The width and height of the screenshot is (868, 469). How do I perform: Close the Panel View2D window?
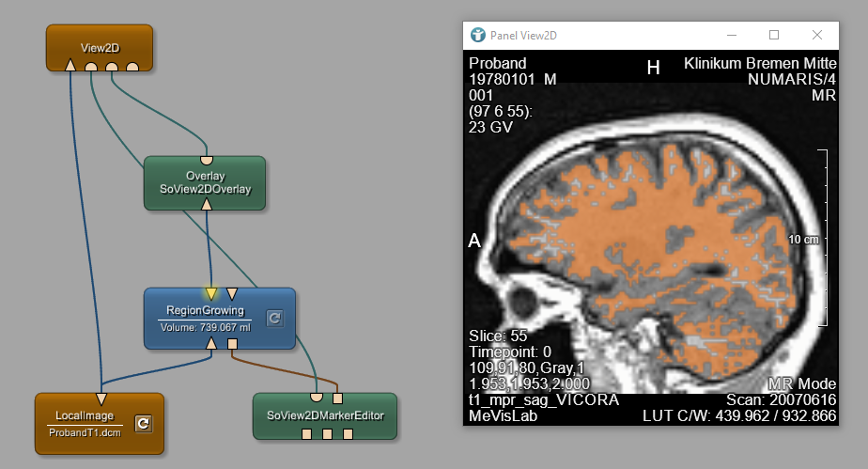click(x=817, y=35)
